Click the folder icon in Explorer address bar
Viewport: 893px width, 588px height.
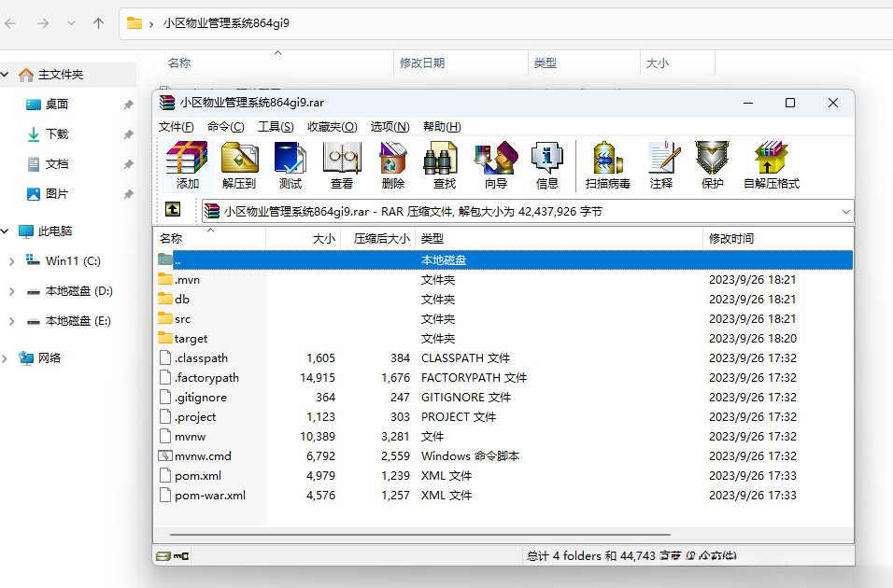click(135, 22)
